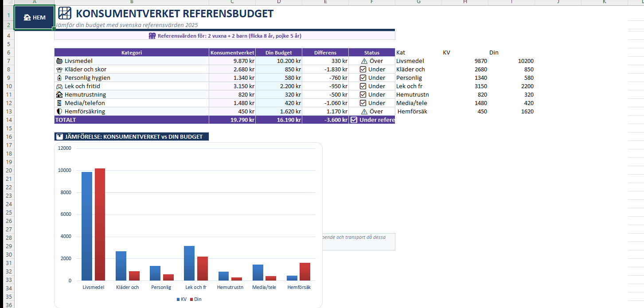The width and height of the screenshot is (644, 308).
Task: Click the game controller icon beside Lek och fritid
Action: click(59, 86)
